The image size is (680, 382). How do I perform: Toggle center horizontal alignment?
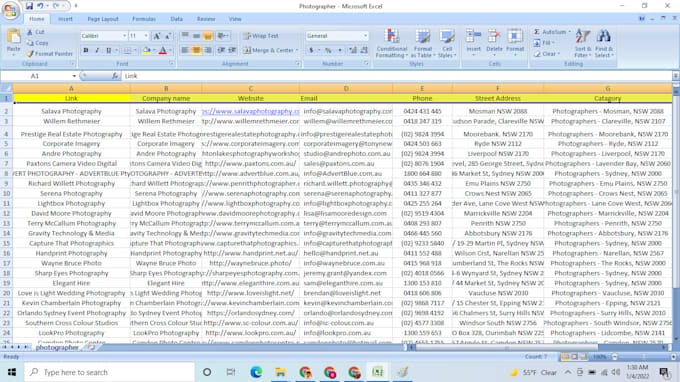coord(196,50)
